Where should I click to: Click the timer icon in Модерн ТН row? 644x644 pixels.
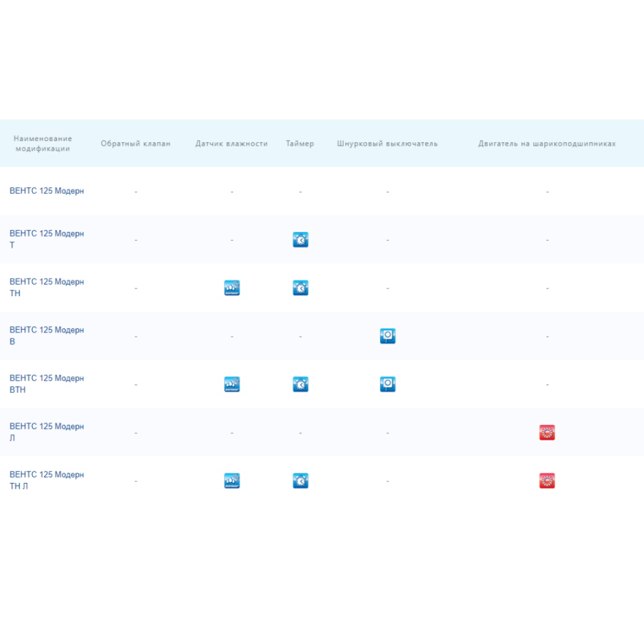point(300,287)
